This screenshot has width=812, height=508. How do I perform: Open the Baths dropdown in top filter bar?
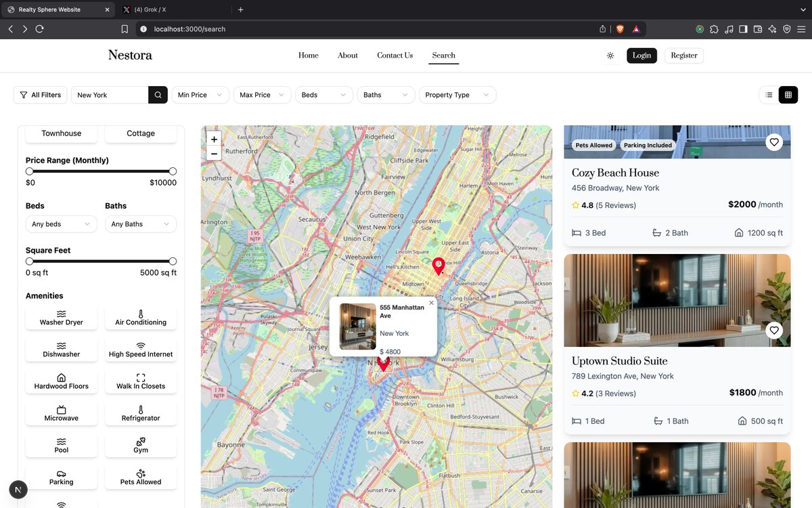(x=386, y=95)
